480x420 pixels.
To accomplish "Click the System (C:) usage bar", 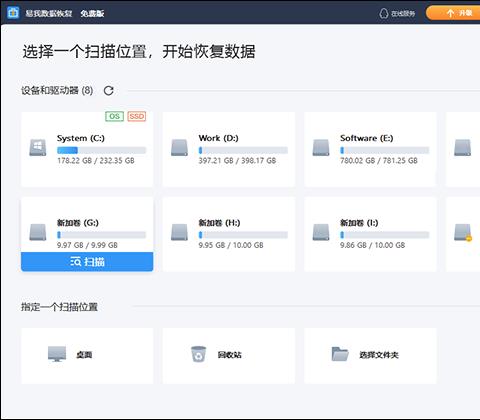I will [x=101, y=150].
